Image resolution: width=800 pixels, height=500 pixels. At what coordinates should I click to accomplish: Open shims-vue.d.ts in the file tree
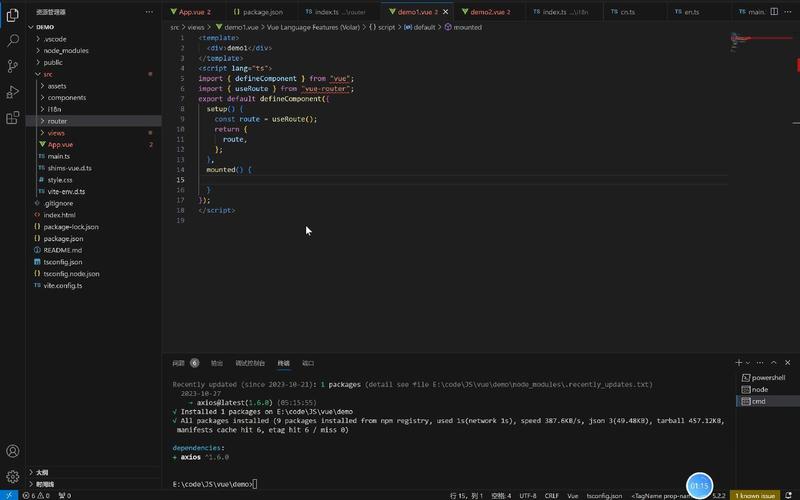click(x=94, y=168)
